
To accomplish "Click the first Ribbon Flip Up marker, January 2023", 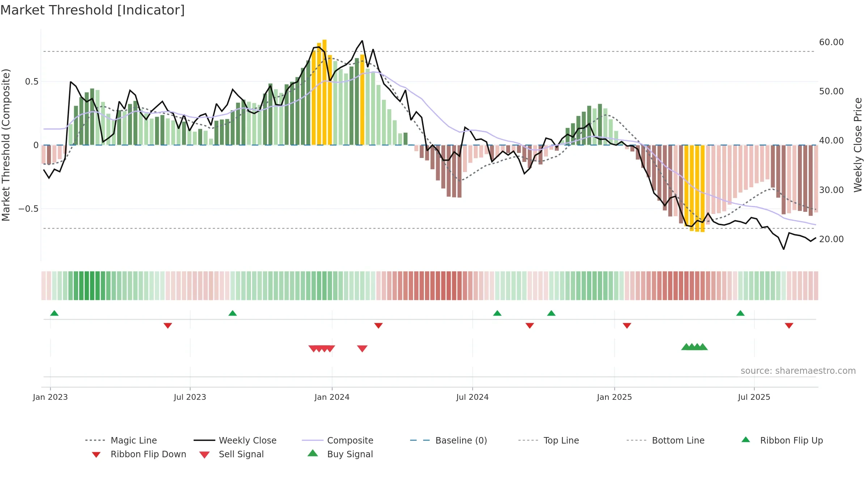I will coord(54,313).
